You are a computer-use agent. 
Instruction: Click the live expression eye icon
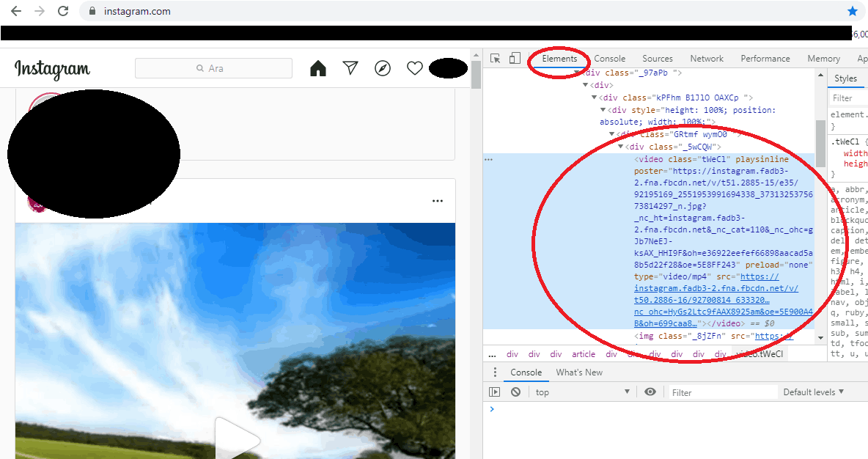pyautogui.click(x=650, y=392)
